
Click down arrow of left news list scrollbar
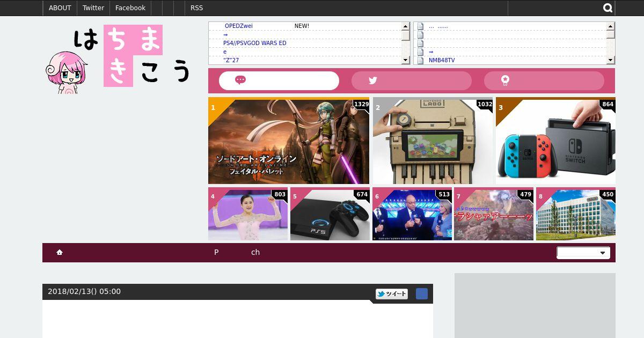click(406, 60)
